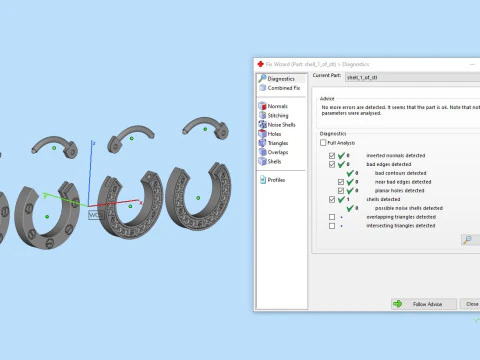Toggle planar holes detected checkbox
Screen dimensions: 480x360
point(341,191)
